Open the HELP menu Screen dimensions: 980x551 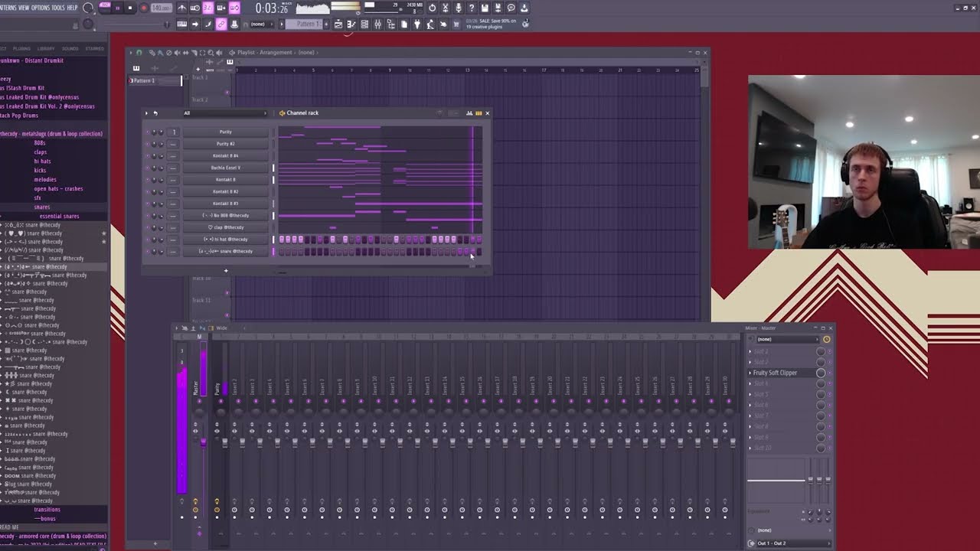(73, 8)
